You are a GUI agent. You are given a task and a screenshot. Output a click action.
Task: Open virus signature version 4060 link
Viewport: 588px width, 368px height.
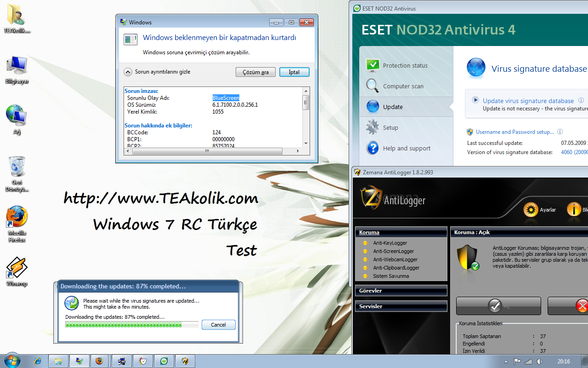pyautogui.click(x=574, y=152)
